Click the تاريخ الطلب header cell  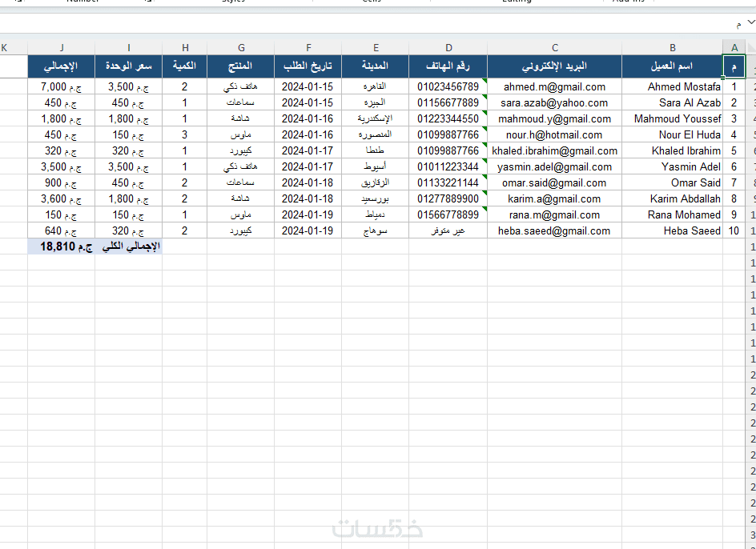tap(308, 66)
